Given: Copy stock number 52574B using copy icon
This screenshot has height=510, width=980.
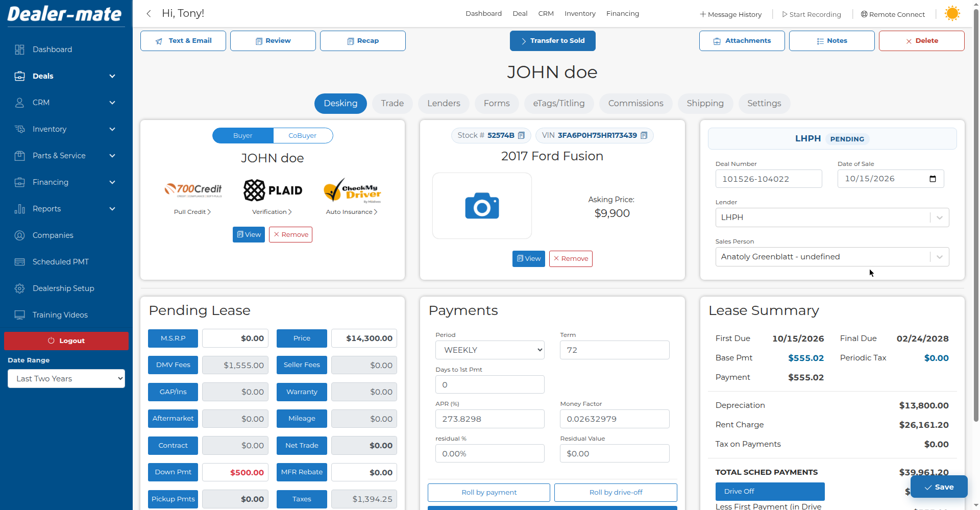Looking at the screenshot, I should click(521, 135).
